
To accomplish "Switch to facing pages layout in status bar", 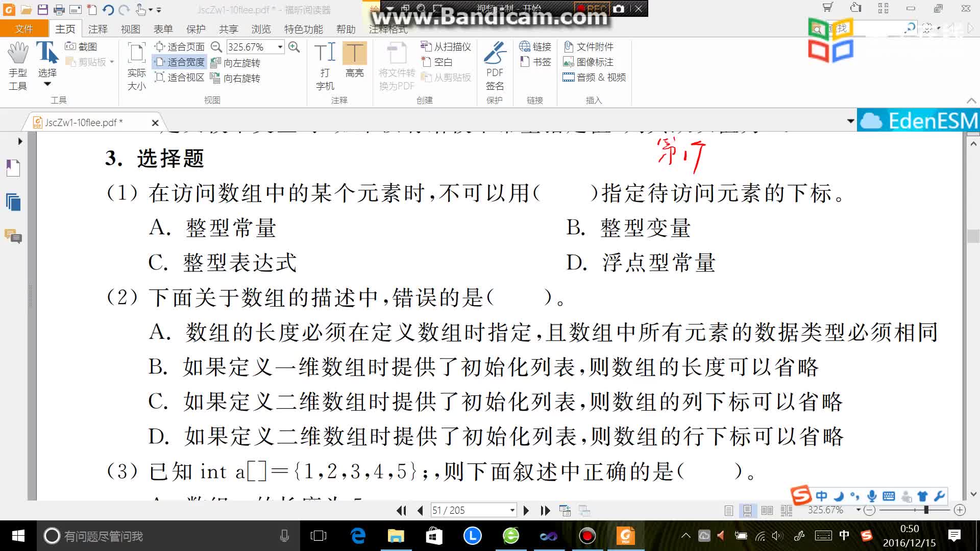I will coord(767,510).
